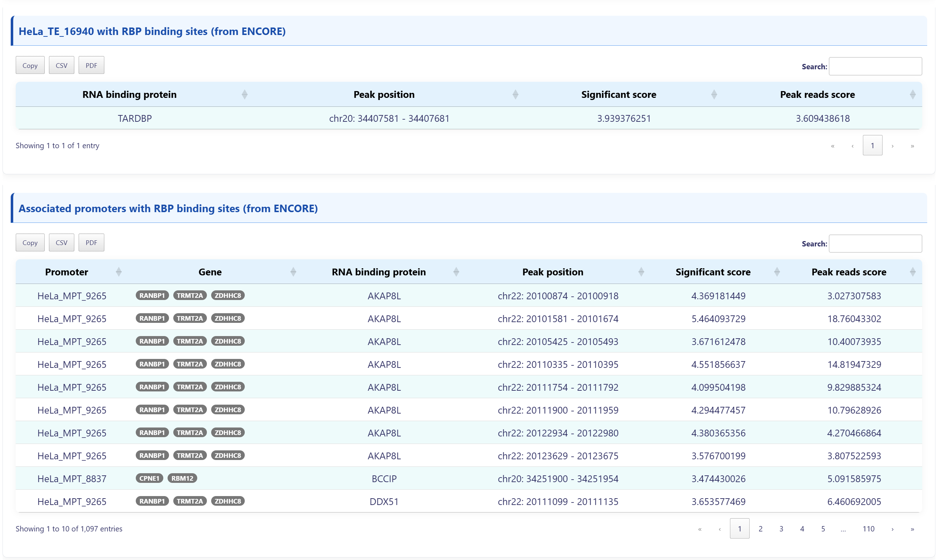Jump to last page of promoters pagination

(912, 529)
